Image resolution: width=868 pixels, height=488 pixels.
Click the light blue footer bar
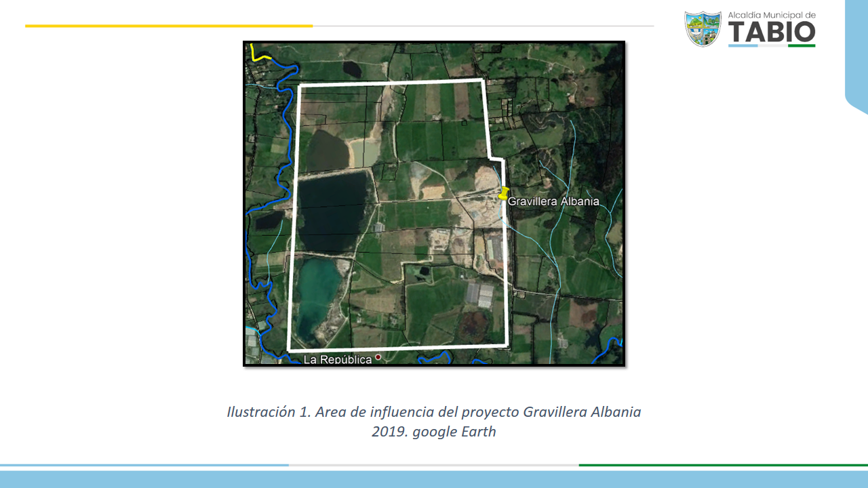[x=434, y=479]
